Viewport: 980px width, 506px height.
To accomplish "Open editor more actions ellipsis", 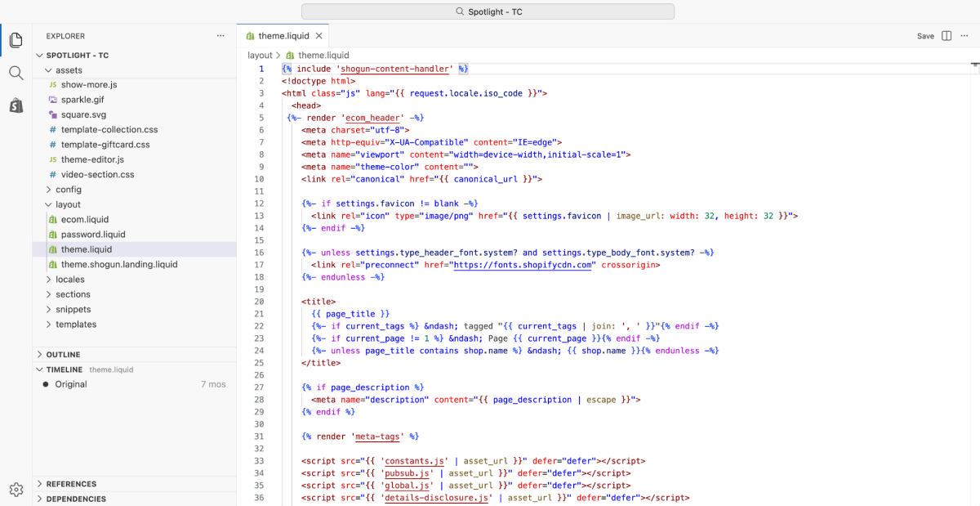I will [965, 36].
